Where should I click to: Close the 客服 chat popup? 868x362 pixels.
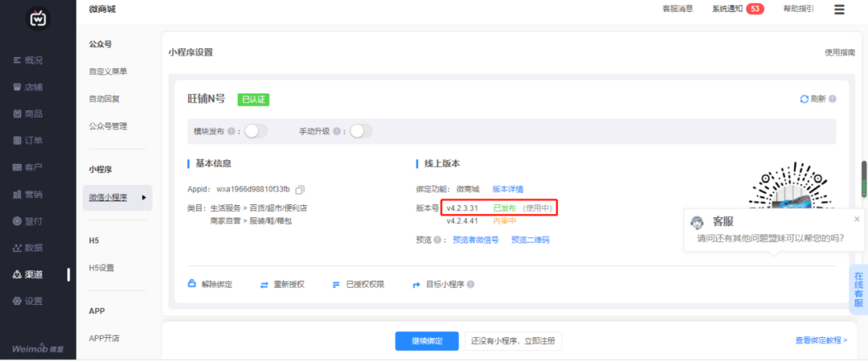click(857, 219)
